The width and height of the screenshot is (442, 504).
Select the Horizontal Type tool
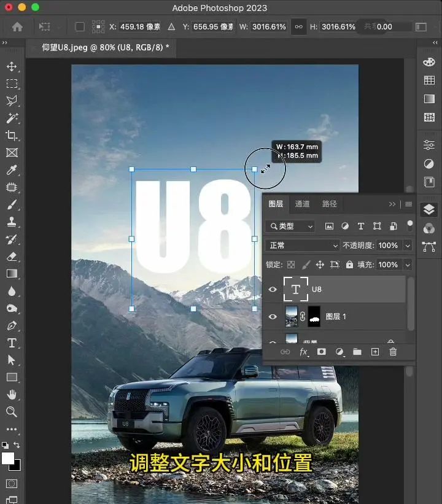(x=12, y=343)
